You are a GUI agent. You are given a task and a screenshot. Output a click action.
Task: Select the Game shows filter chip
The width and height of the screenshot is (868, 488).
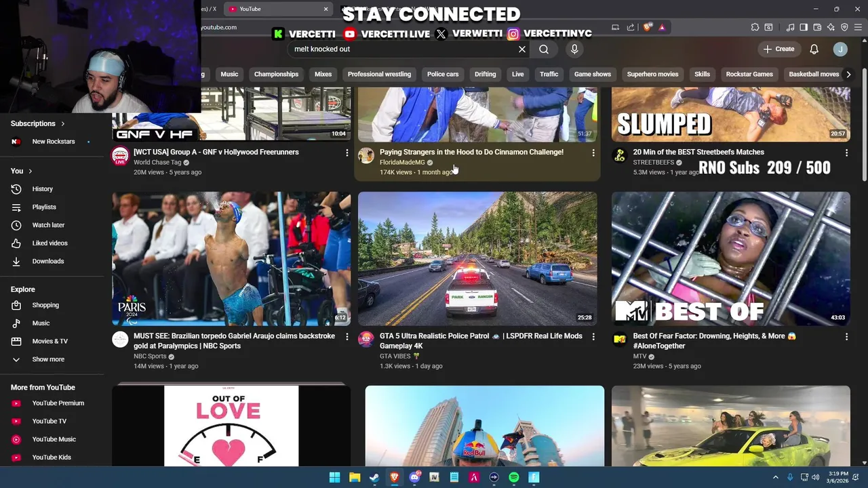pyautogui.click(x=593, y=74)
